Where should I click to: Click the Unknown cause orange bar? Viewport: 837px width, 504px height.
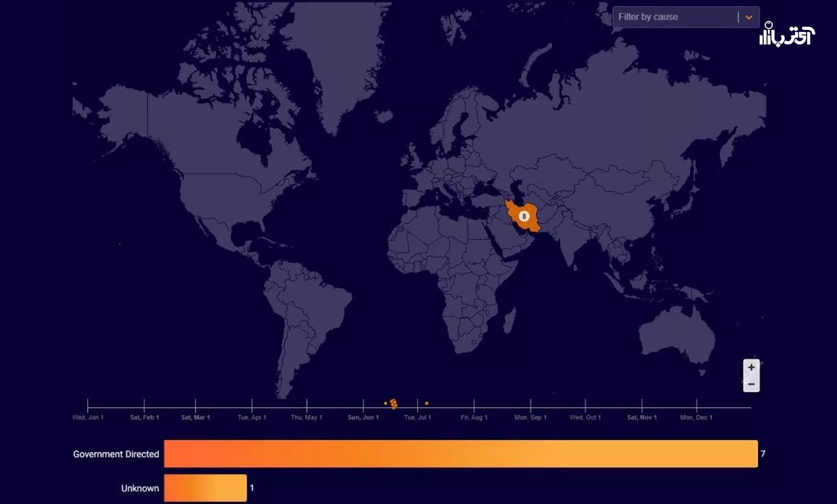coord(205,488)
